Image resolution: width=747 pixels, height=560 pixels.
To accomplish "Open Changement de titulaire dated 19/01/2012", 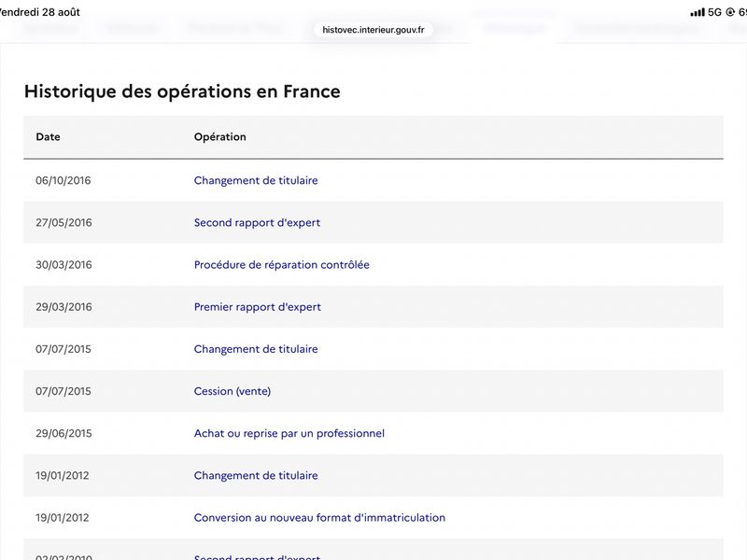I will 256,475.
